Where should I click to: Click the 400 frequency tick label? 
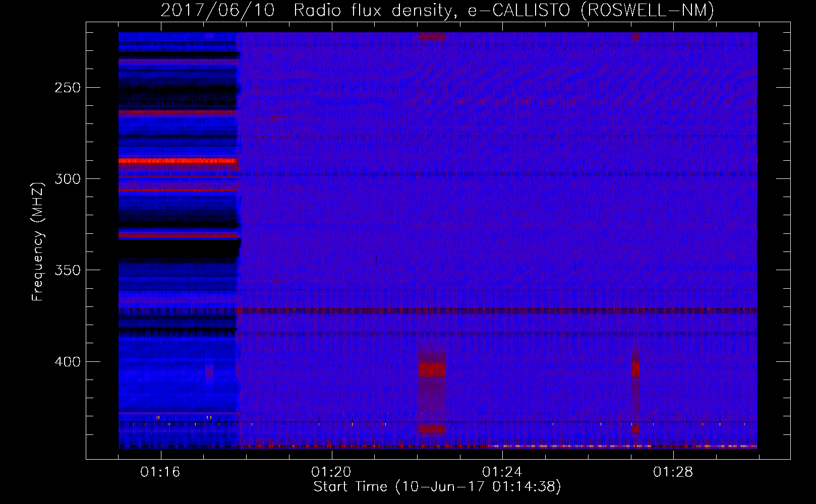pos(68,362)
